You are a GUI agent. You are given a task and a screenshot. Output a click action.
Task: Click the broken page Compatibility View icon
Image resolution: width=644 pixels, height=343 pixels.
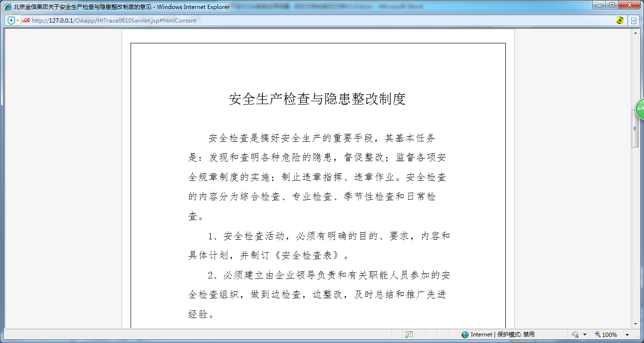pos(634,20)
